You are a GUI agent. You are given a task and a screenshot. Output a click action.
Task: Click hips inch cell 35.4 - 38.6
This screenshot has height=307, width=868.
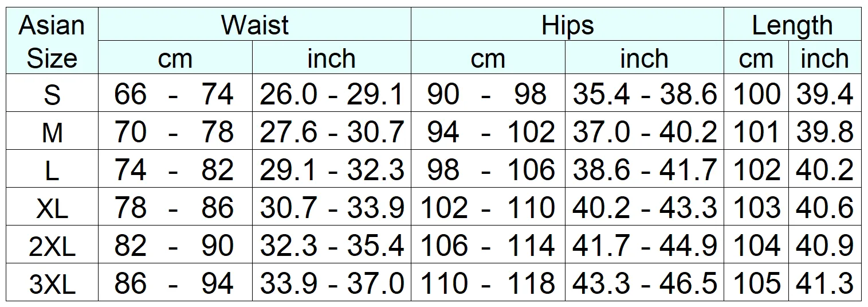[x=645, y=94]
